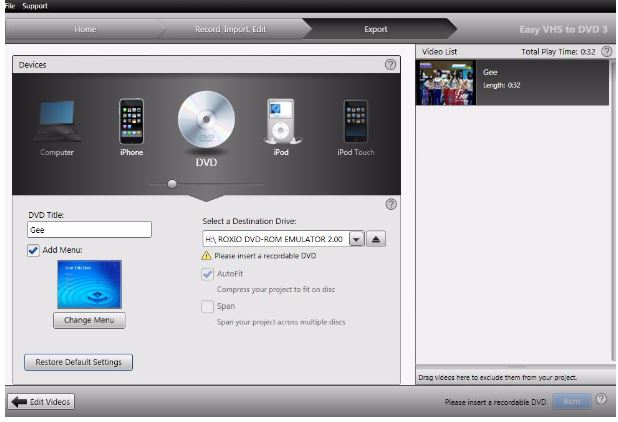Click 'Compress your project to fit on disc'

[x=276, y=290]
